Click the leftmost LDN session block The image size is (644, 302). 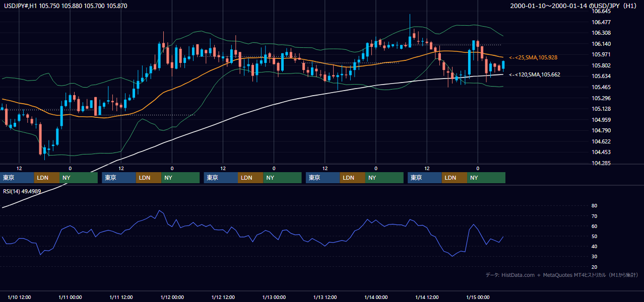click(47, 178)
